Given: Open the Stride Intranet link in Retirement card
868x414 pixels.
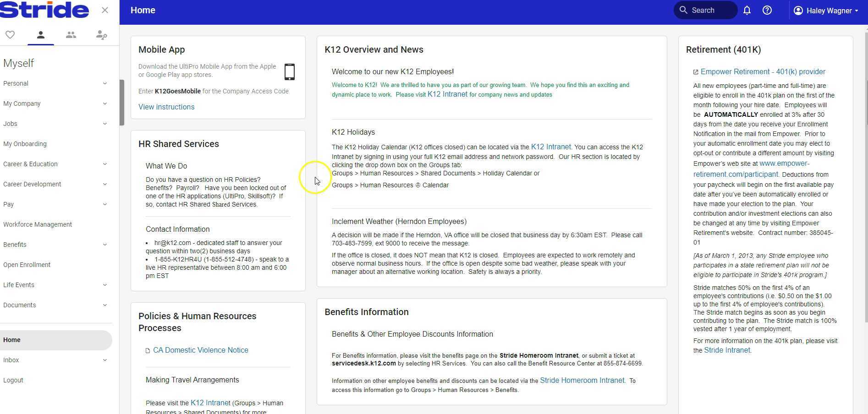Looking at the screenshot, I should point(727,350).
